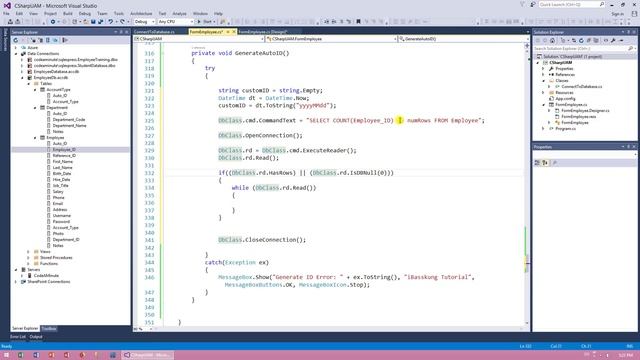Click the Visual Studio taskbar button
The height and width of the screenshot is (360, 640).
[147, 355]
